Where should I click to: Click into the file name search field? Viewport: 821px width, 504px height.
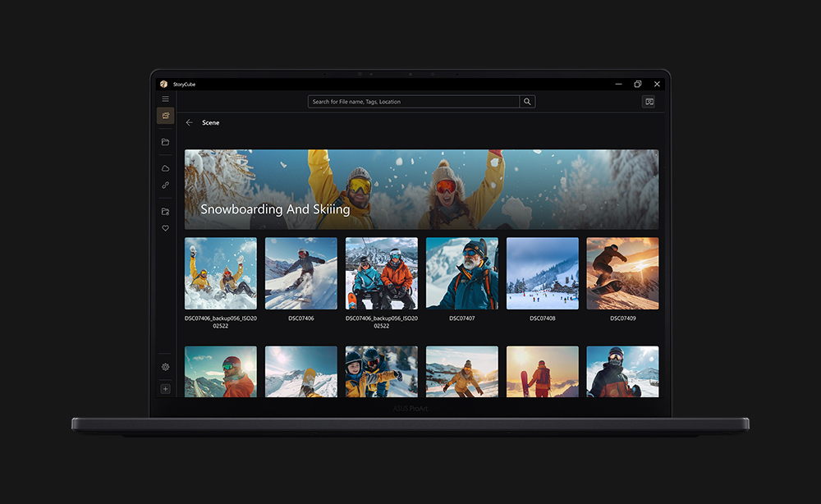click(413, 102)
